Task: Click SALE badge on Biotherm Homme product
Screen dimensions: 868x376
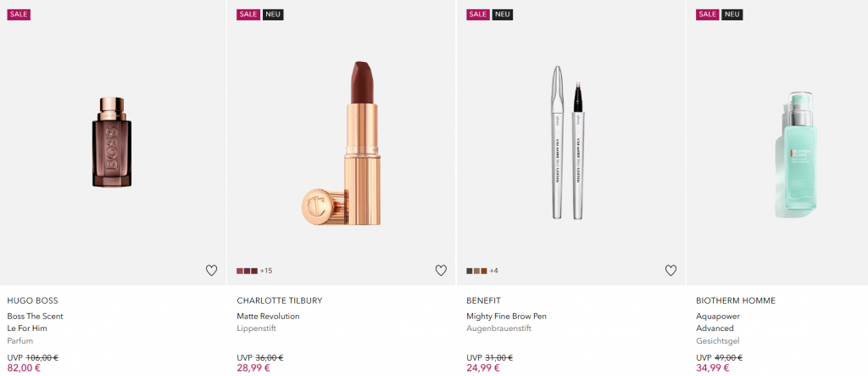Action: point(708,14)
